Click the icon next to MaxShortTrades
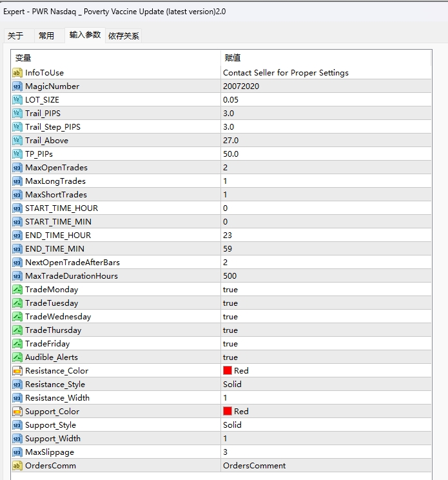 [x=17, y=195]
